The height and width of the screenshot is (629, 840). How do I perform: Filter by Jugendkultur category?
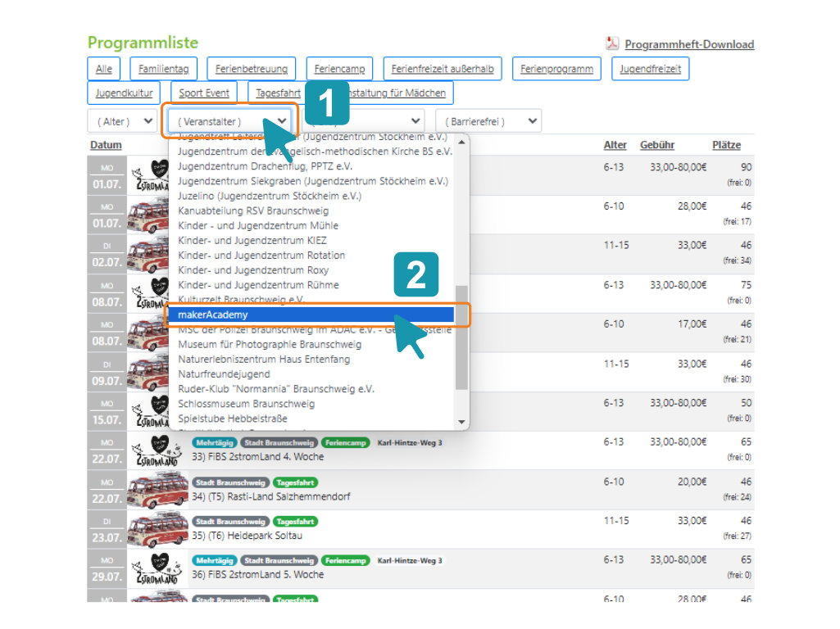[x=124, y=93]
